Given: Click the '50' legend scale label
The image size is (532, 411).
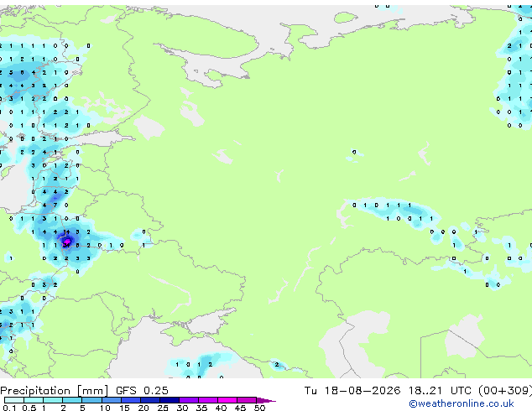Looking at the screenshot, I should [x=259, y=408].
